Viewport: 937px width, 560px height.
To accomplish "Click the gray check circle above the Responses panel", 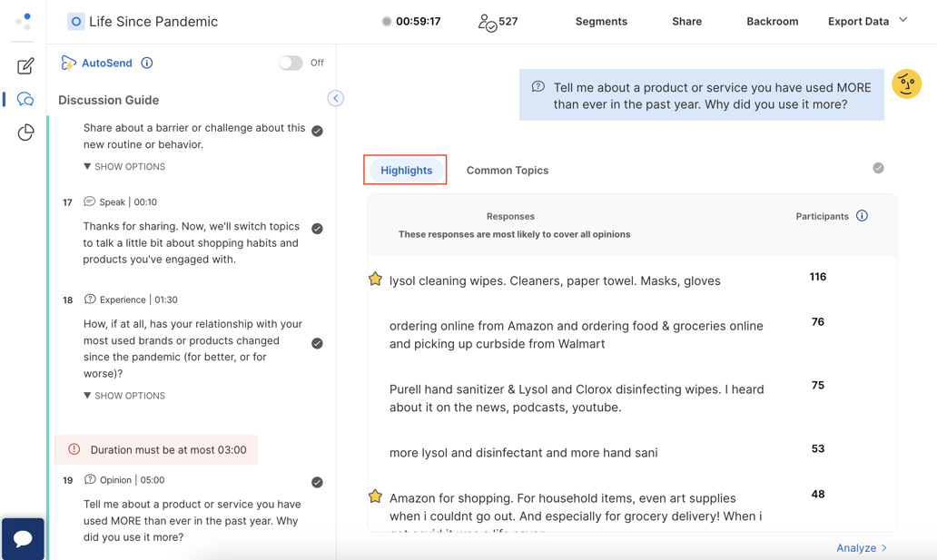I will point(878,167).
